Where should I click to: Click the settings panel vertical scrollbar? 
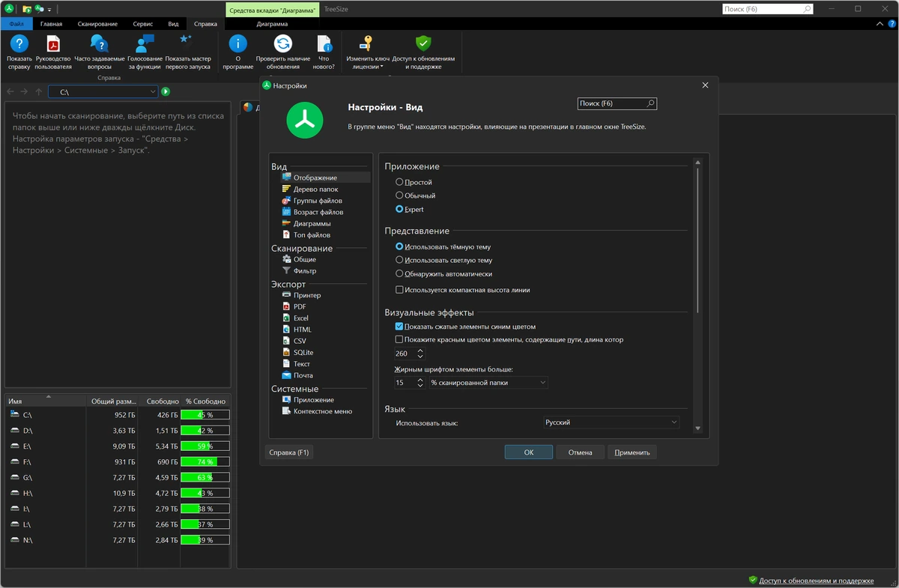click(697, 240)
